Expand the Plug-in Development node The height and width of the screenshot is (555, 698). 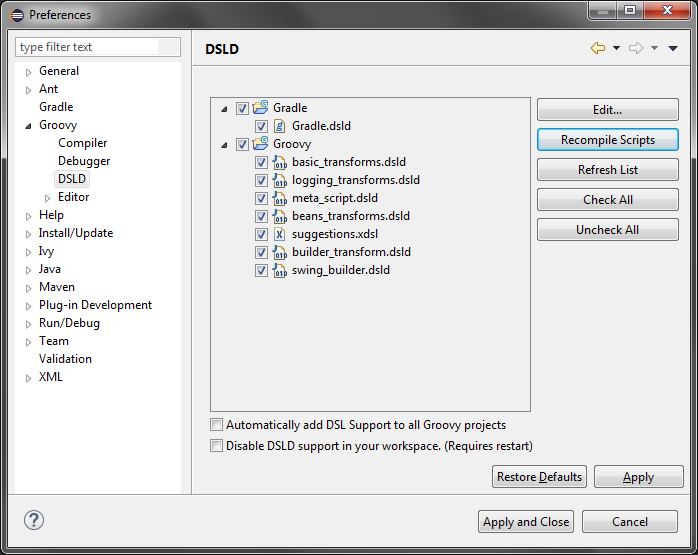click(x=28, y=306)
